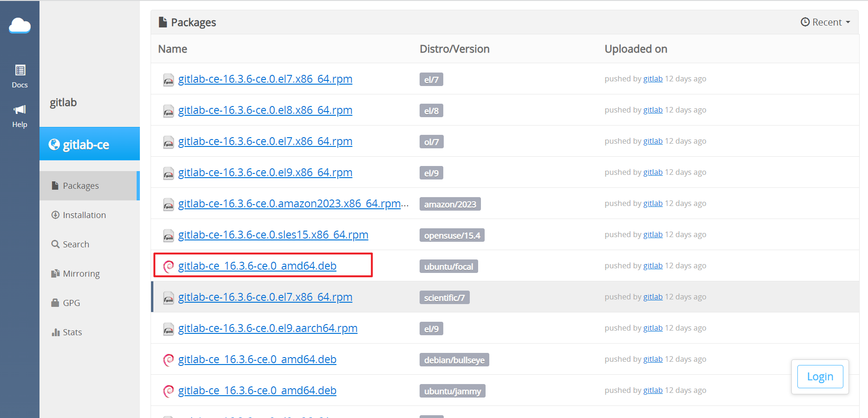
Task: Click rpm icon in the ol/7 row
Action: [x=168, y=142]
